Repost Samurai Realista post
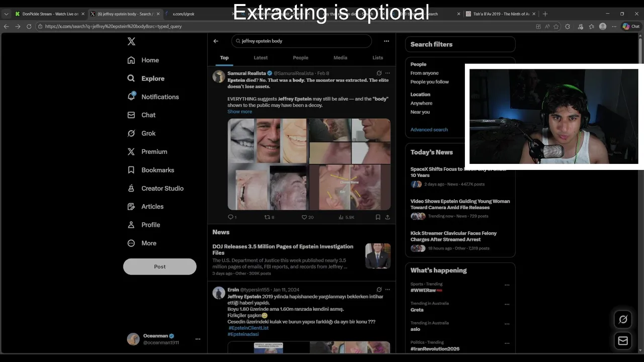Image resolution: width=644 pixels, height=362 pixels. [269, 217]
